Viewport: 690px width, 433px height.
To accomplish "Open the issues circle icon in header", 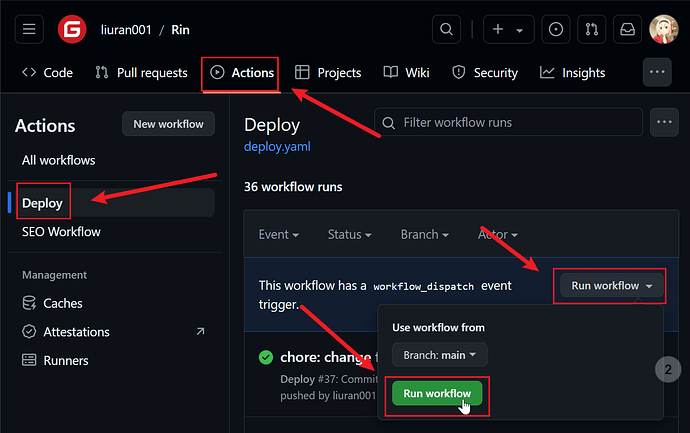I will 557,29.
